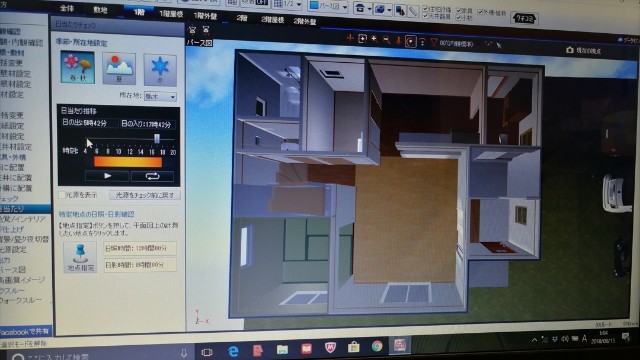Switch to the 2階 tab

point(242,18)
